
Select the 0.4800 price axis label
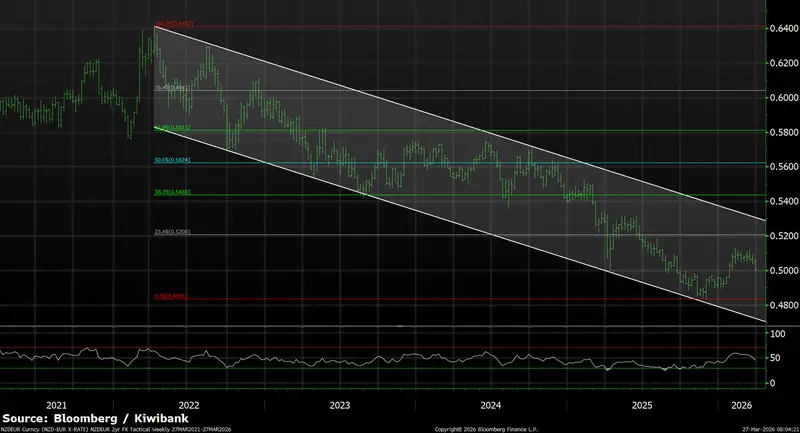tap(781, 305)
